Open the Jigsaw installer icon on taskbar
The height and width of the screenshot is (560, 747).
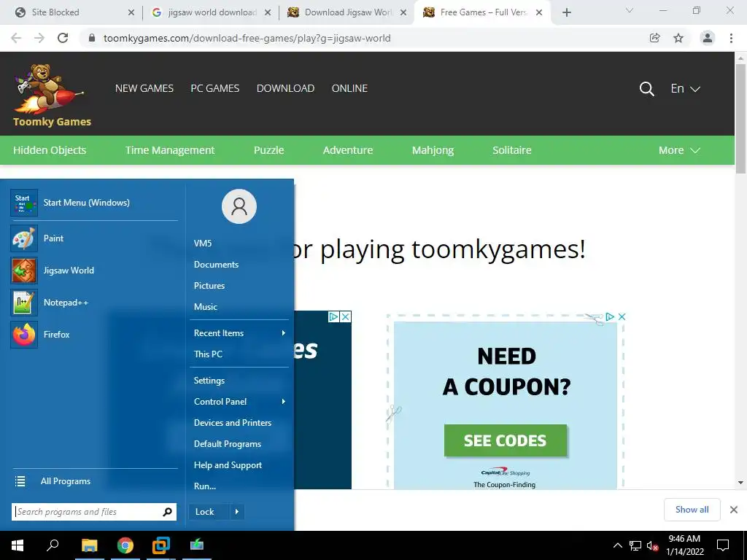(197, 545)
